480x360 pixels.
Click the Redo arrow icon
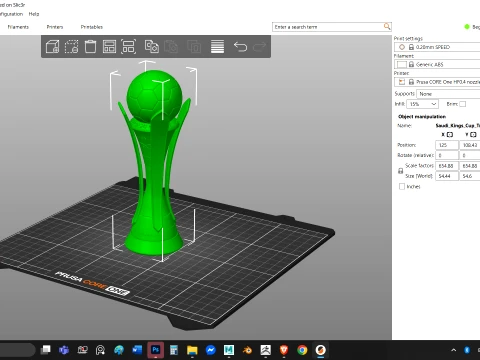click(x=259, y=47)
